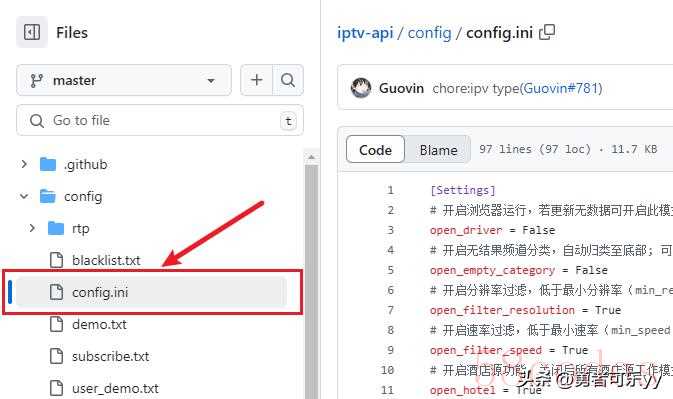The width and height of the screenshot is (673, 399).
Task: Click the 97 lines file info text
Action: point(568,149)
